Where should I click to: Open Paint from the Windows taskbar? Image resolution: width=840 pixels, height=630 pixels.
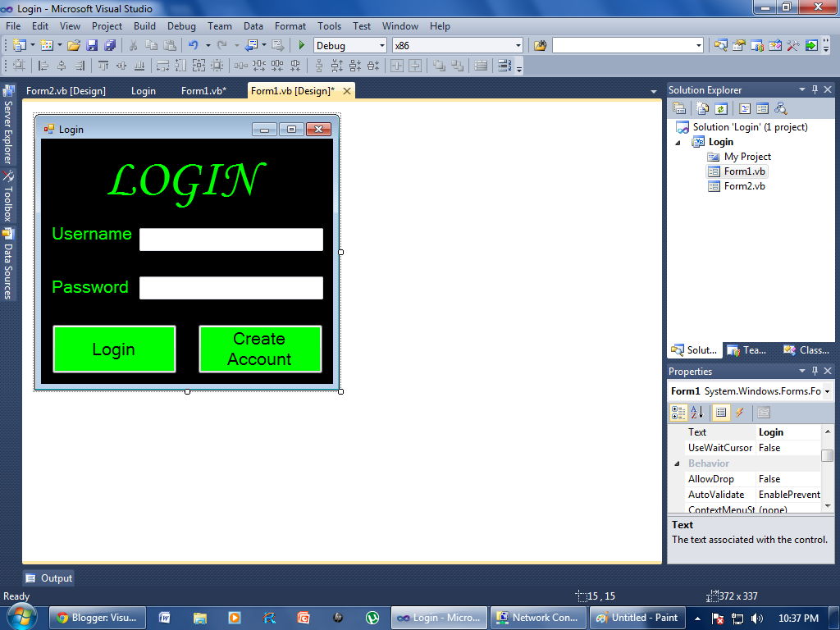[x=637, y=617]
